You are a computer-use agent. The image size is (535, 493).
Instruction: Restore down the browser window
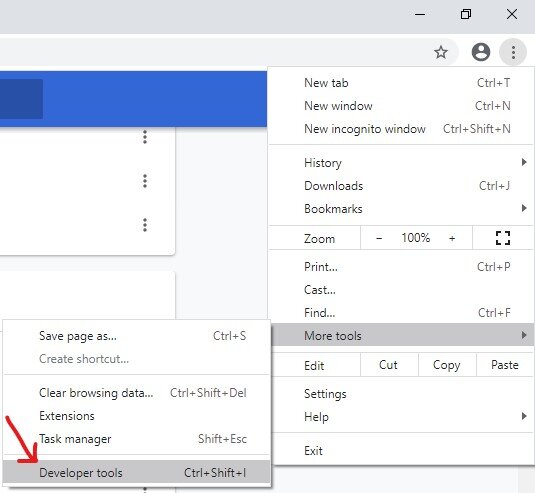(466, 14)
